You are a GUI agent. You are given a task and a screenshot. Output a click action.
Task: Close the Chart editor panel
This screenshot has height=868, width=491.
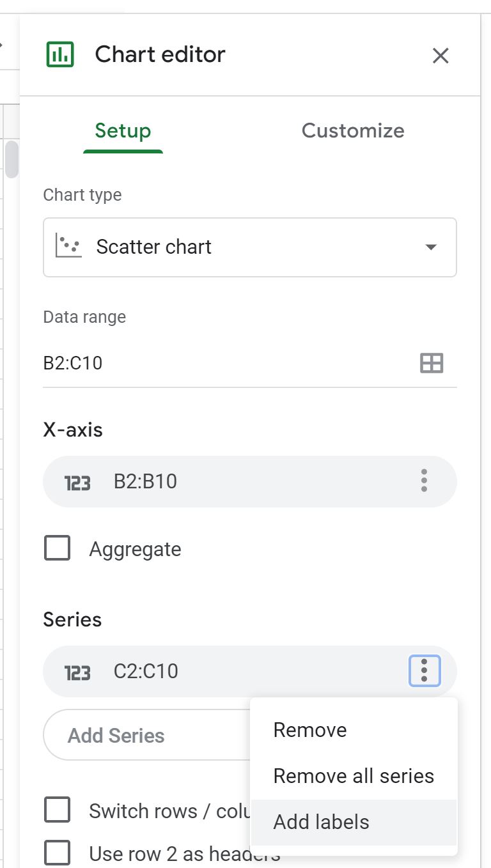[x=440, y=56]
